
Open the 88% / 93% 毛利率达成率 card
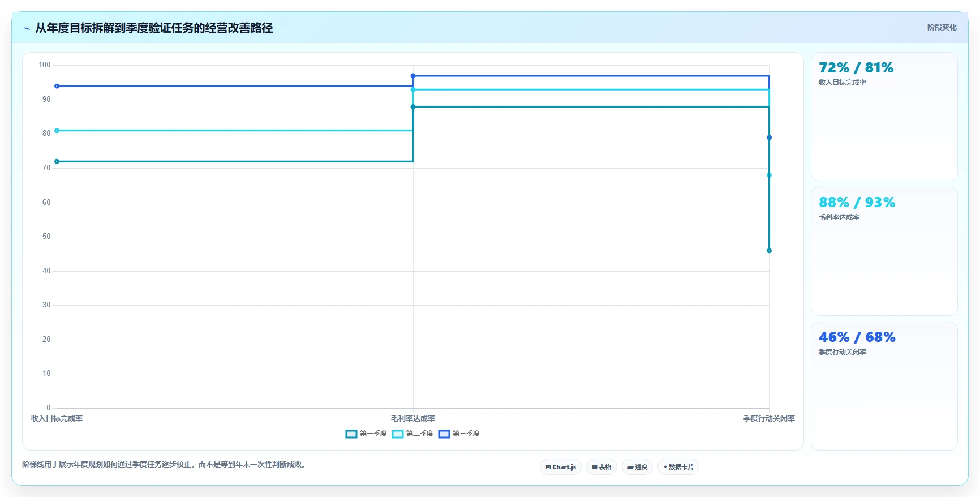pyautogui.click(x=884, y=251)
